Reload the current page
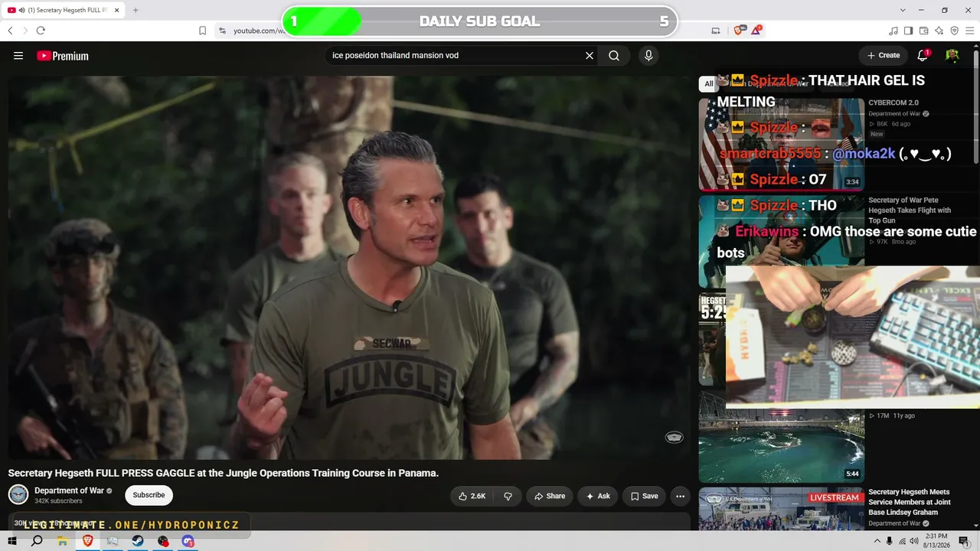980x551 pixels. click(x=41, y=31)
